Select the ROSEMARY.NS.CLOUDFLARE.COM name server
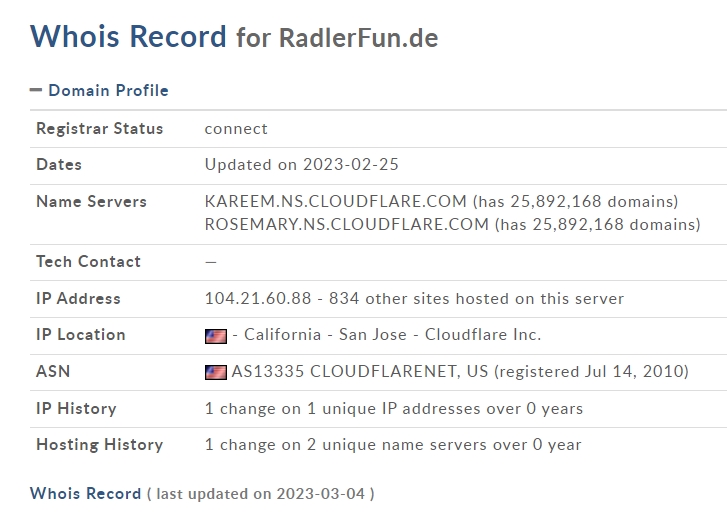The height and width of the screenshot is (512, 727). coord(346,224)
